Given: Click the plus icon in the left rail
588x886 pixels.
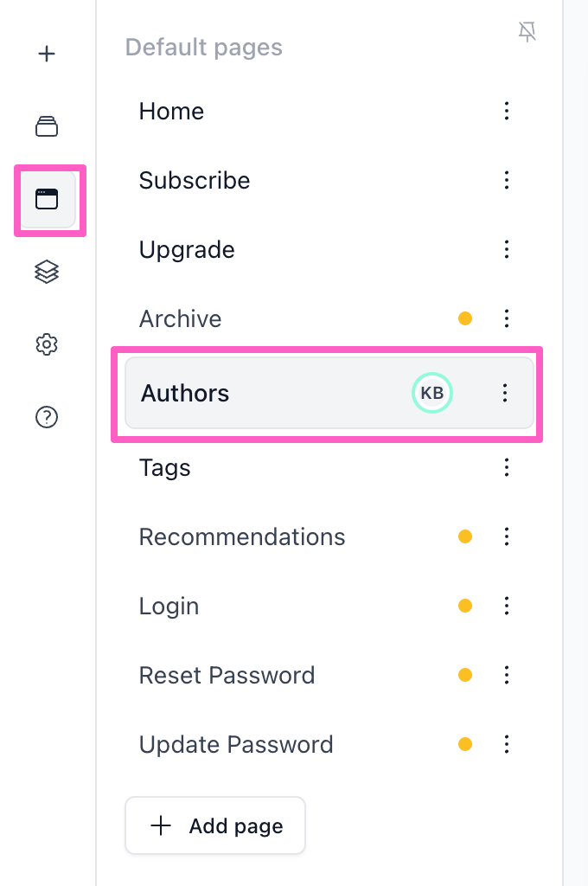Looking at the screenshot, I should [x=47, y=54].
